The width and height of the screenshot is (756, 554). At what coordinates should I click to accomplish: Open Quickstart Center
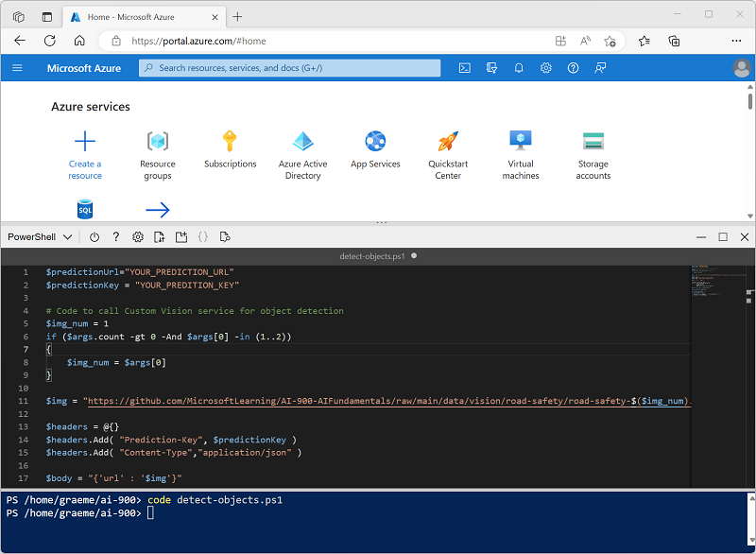(448, 155)
